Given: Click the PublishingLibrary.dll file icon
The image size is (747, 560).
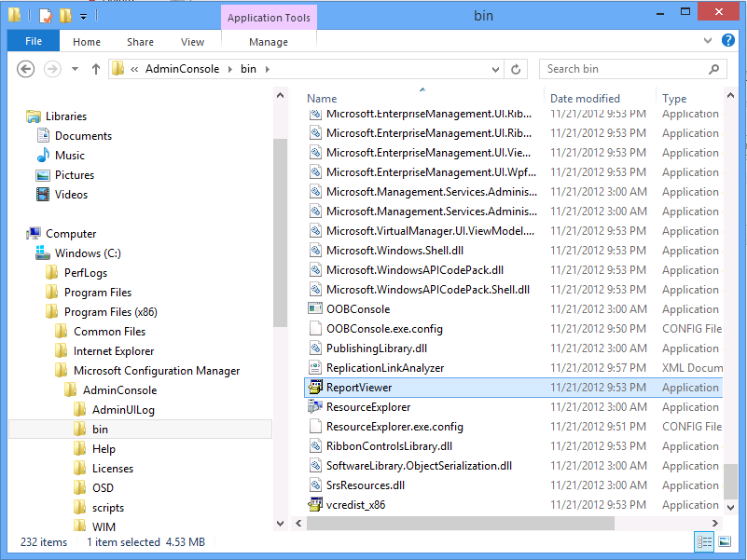Looking at the screenshot, I should point(315,348).
